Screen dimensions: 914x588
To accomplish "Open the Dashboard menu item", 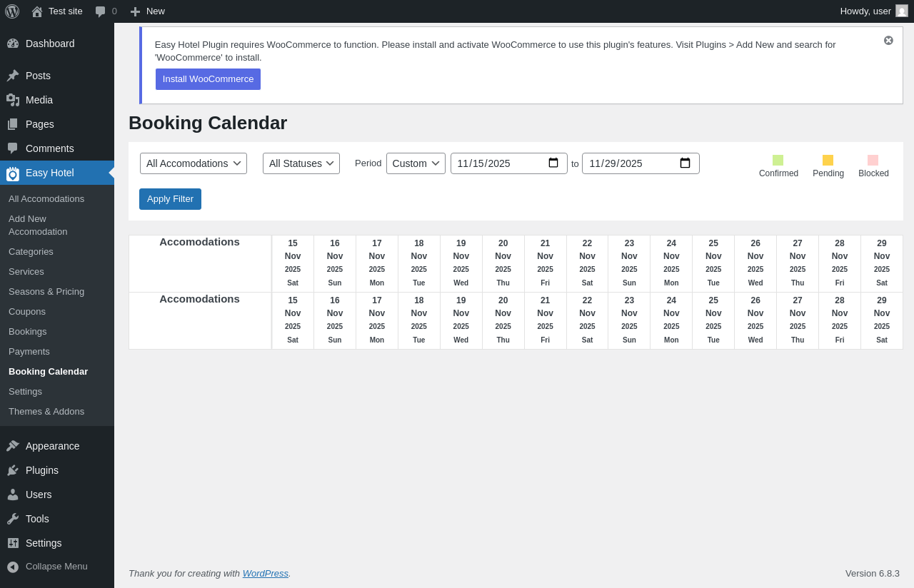I will tap(50, 44).
